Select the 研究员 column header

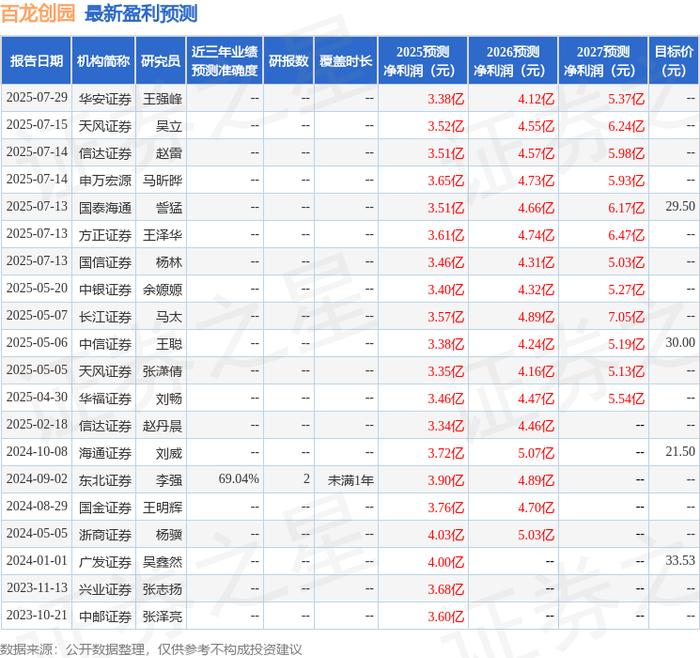161,61
